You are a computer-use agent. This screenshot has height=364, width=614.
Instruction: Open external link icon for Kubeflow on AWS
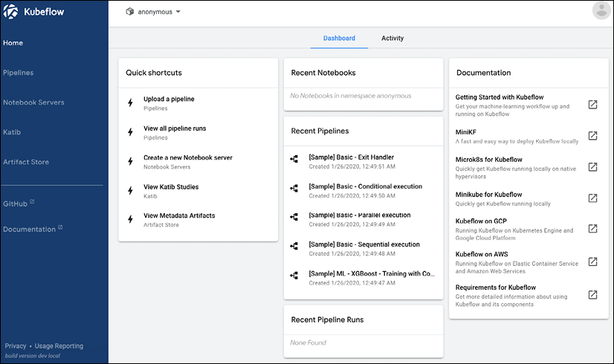[593, 261]
